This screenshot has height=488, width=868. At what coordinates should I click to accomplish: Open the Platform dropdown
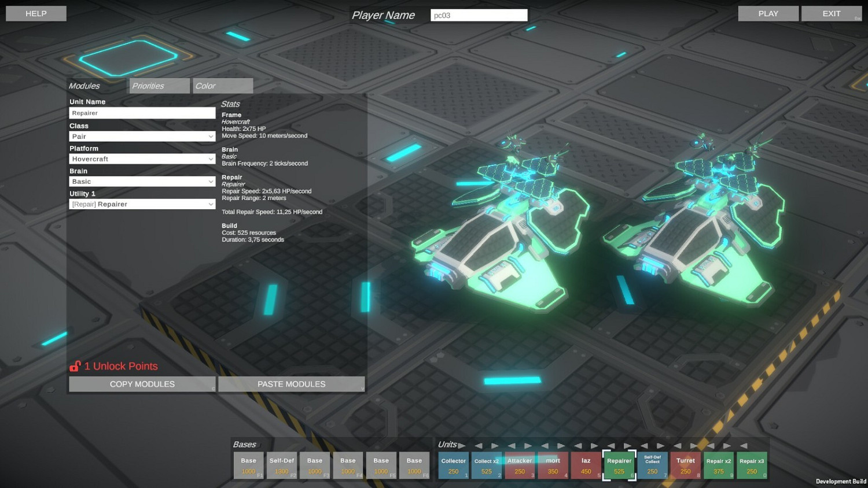pos(142,158)
